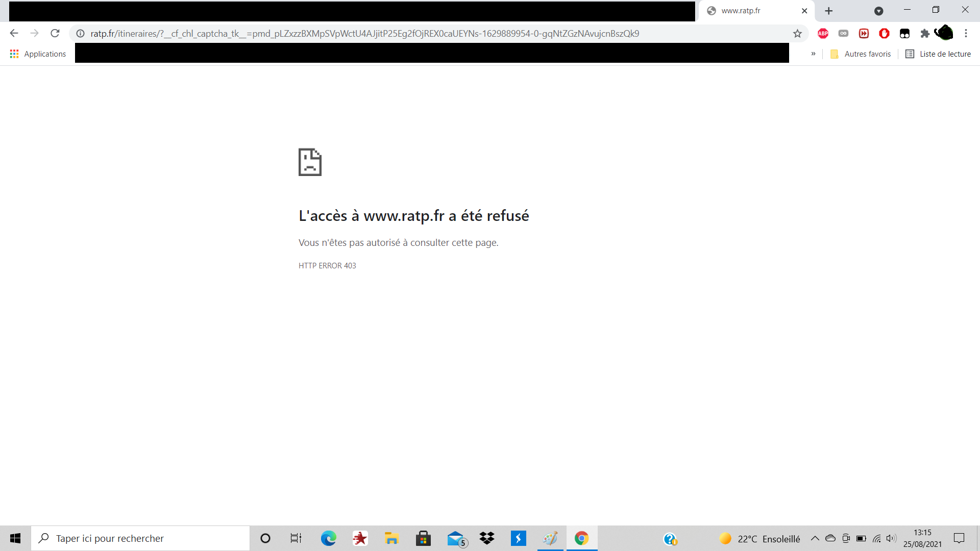Open the Applications shortcut in bookmarks bar
This screenshot has width=980, height=551.
coord(38,54)
